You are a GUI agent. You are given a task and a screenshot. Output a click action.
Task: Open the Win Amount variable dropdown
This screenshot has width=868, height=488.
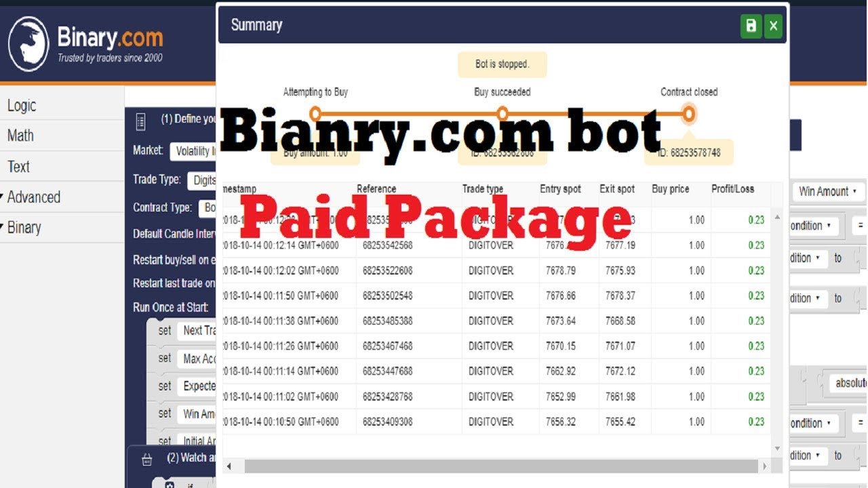pos(829,191)
